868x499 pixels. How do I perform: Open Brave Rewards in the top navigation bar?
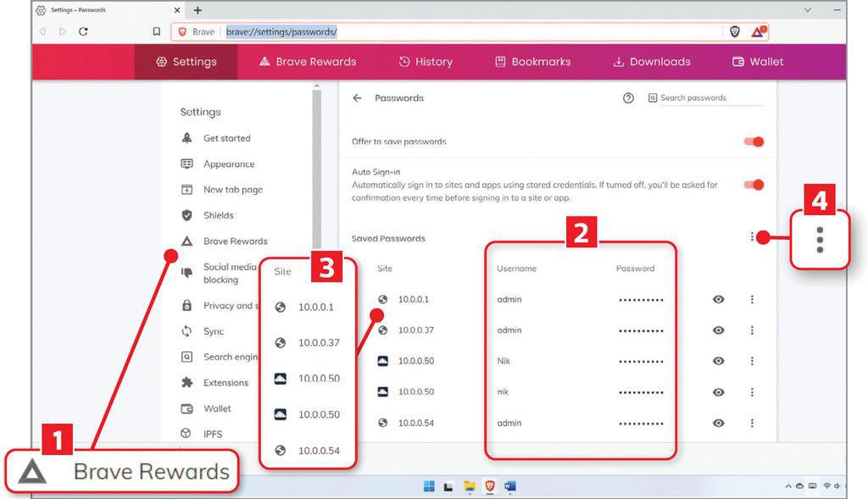tap(308, 62)
